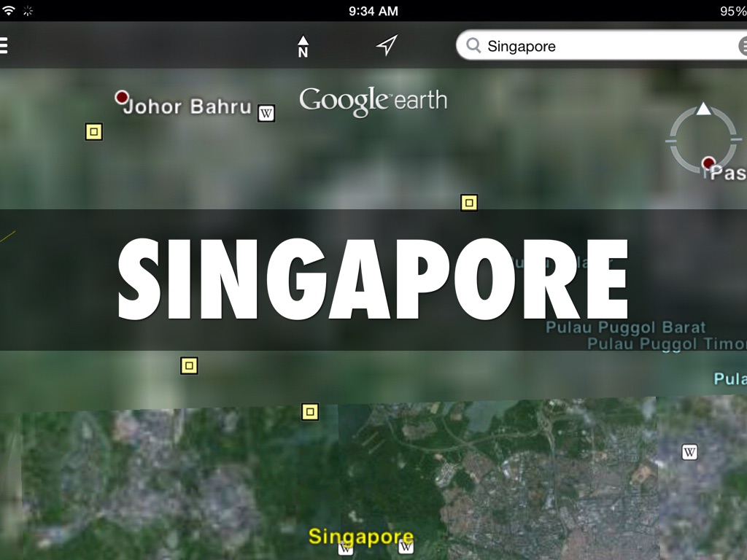
Task: Select the yellow placemark directly under the banner's left side
Action: coord(189,365)
